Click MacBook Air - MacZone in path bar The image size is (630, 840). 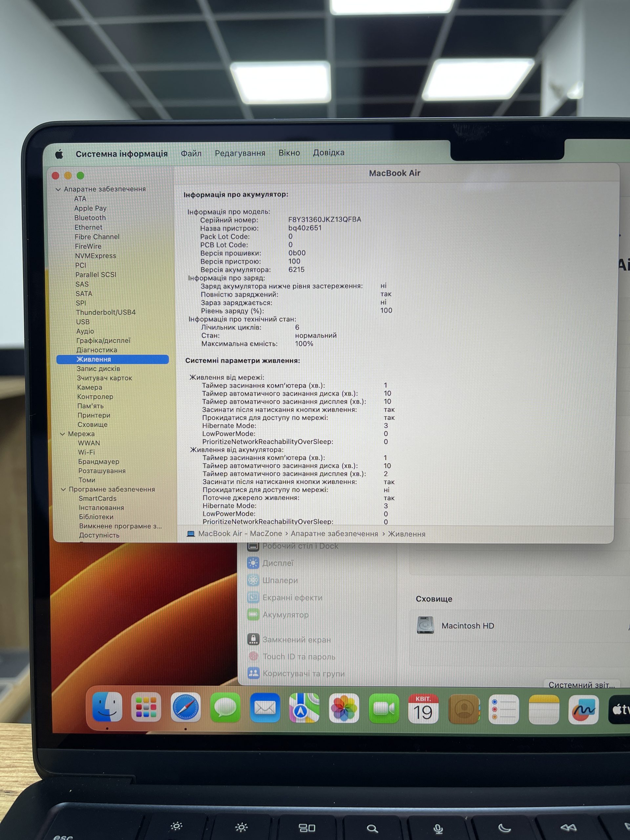coord(240,534)
